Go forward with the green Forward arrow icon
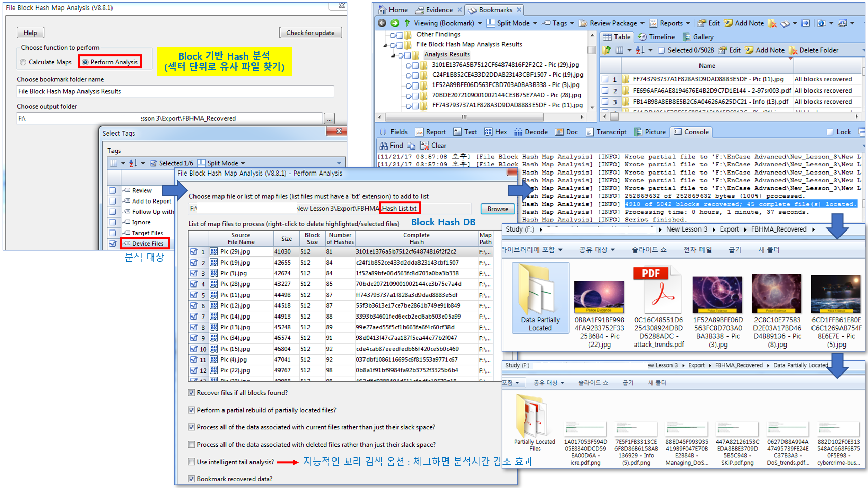This screenshot has height=488, width=868. 395,23
